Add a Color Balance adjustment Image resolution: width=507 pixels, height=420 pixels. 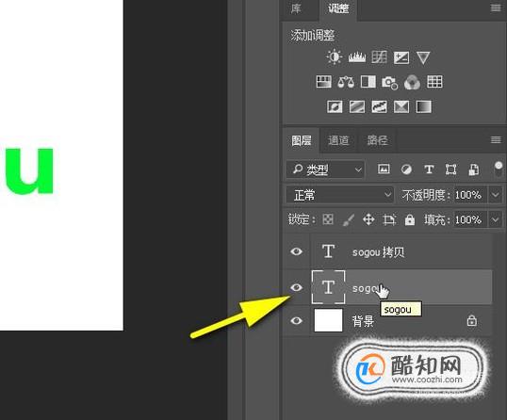346,82
